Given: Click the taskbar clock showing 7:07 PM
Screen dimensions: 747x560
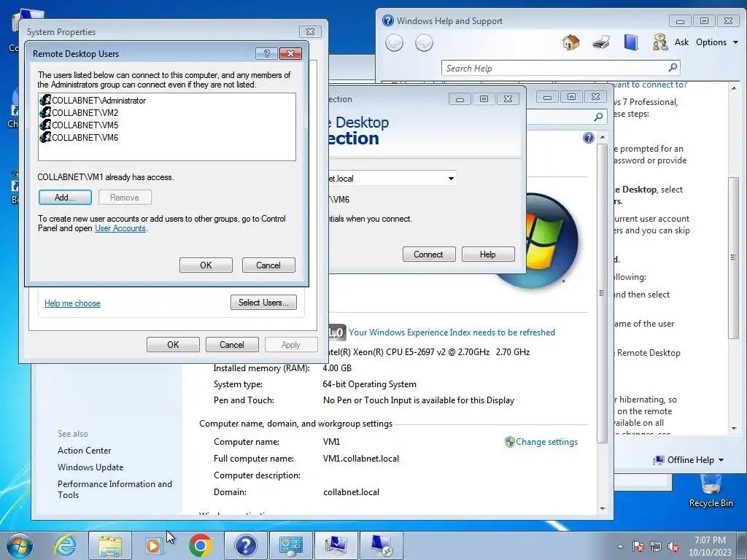Looking at the screenshot, I should click(x=710, y=546).
